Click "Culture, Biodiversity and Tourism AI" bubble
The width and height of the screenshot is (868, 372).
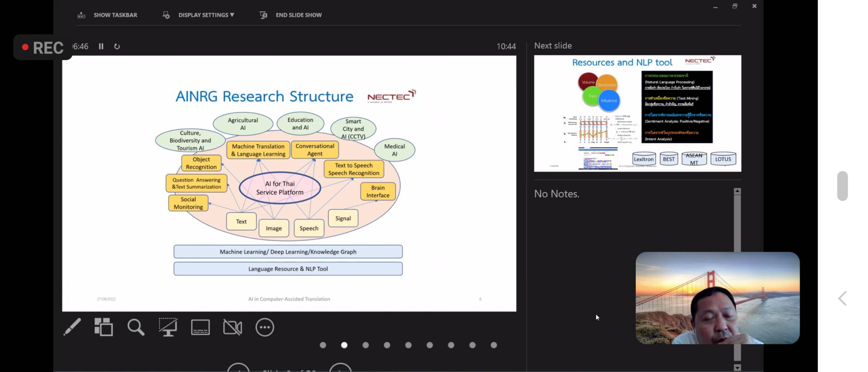[x=190, y=140]
